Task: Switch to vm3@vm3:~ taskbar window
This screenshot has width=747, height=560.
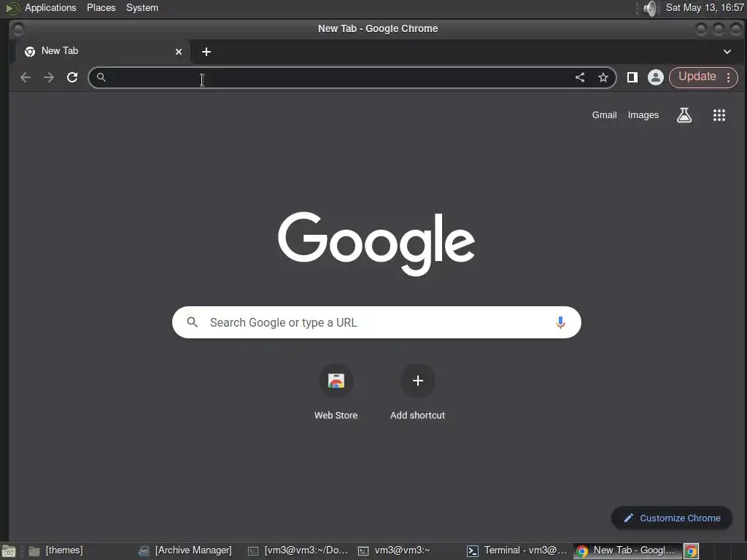Action: 409,551
